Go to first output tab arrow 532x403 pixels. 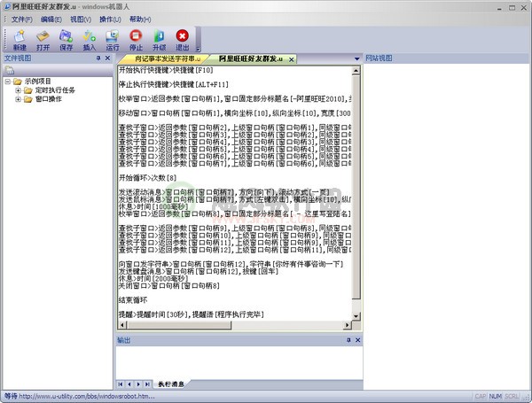pyautogui.click(x=121, y=384)
